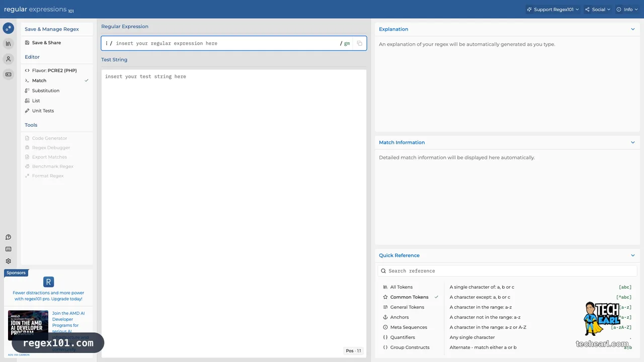Select the Match function
This screenshot has height=362, width=644.
57,80
